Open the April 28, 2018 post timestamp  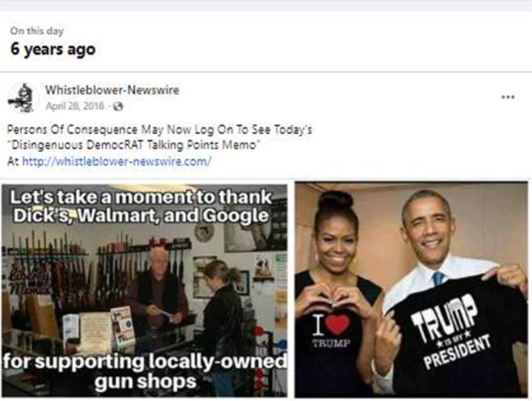click(x=75, y=106)
